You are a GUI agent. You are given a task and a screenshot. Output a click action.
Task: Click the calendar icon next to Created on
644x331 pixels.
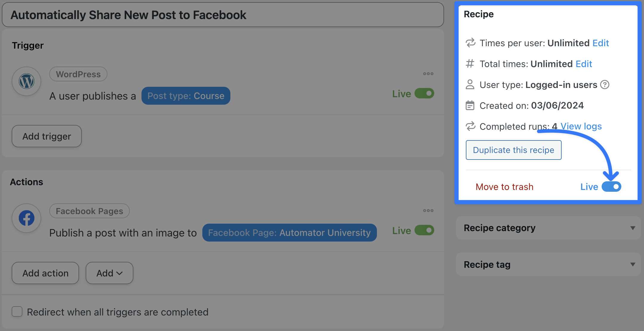(470, 106)
